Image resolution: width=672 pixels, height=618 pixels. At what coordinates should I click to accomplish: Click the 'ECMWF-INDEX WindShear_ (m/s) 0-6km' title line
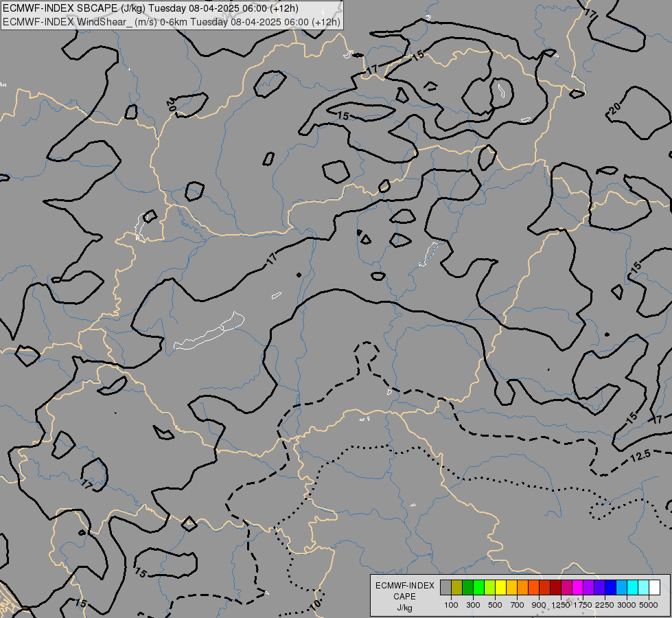click(172, 22)
